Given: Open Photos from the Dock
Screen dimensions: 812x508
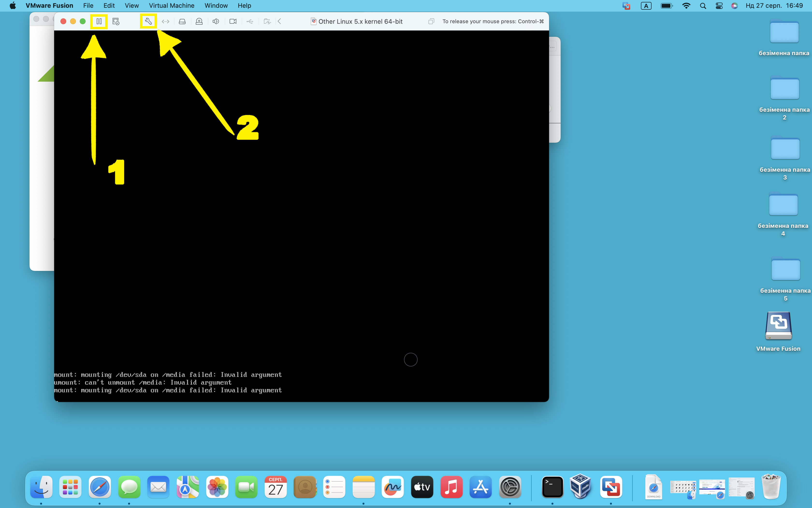Looking at the screenshot, I should pos(217,487).
